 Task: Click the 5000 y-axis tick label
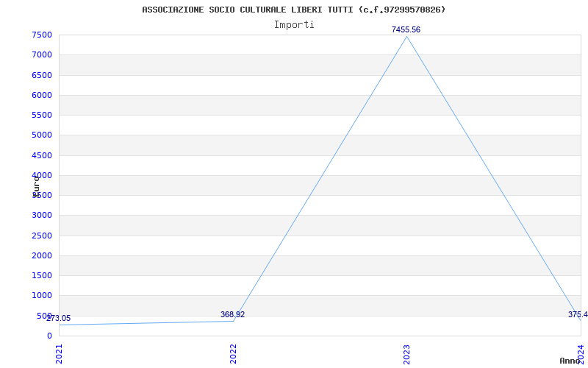(42, 135)
